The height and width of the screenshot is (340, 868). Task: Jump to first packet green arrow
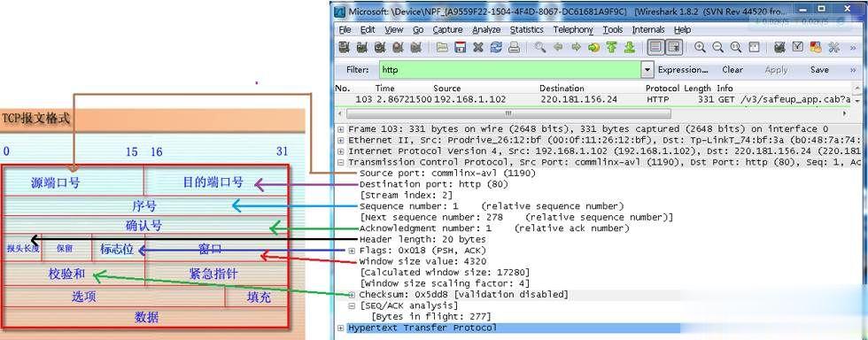tap(611, 48)
